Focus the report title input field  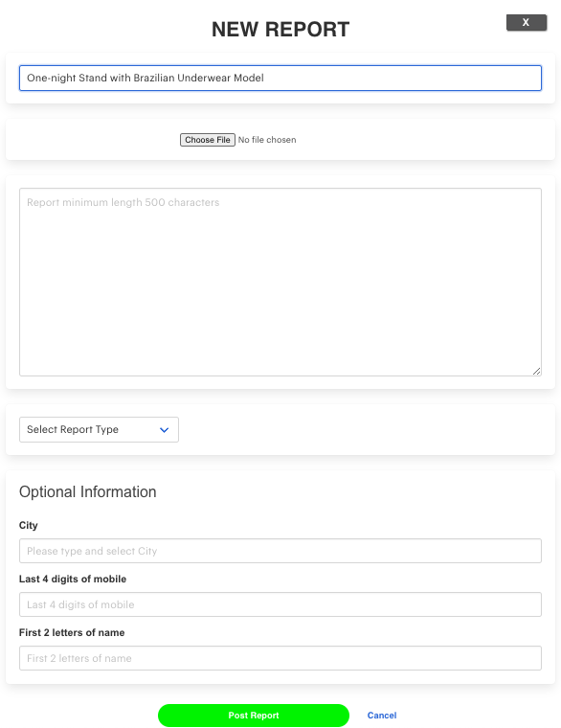pyautogui.click(x=280, y=78)
